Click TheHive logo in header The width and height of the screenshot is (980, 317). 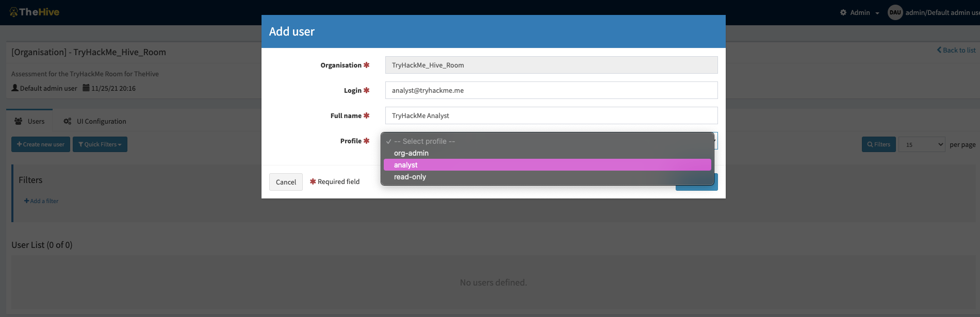point(35,12)
